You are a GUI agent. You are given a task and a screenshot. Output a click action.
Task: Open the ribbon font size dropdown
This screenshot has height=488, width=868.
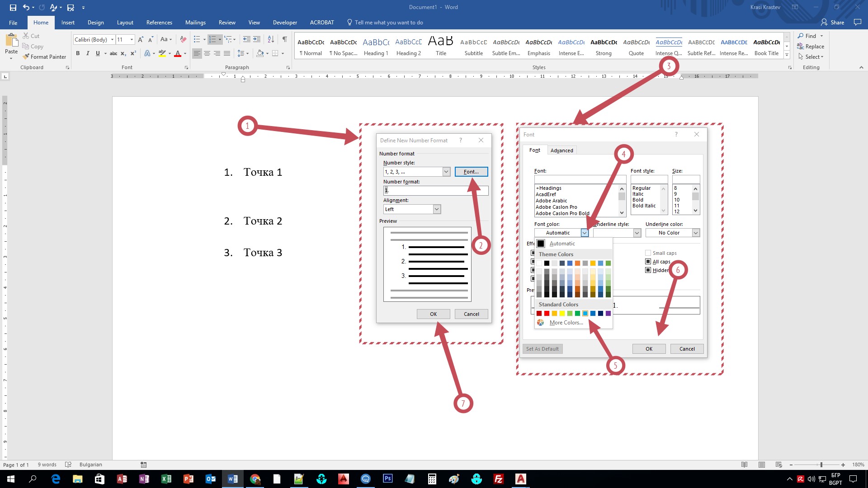pos(132,40)
